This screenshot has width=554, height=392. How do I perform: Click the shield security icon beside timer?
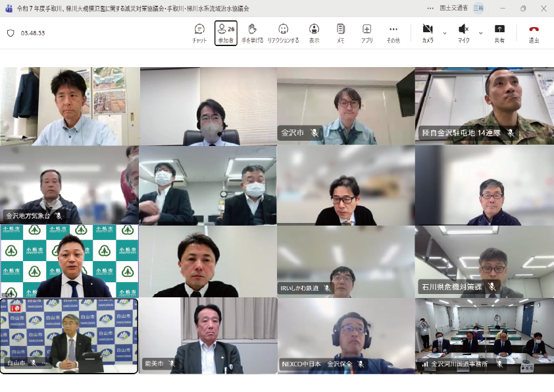click(x=11, y=33)
